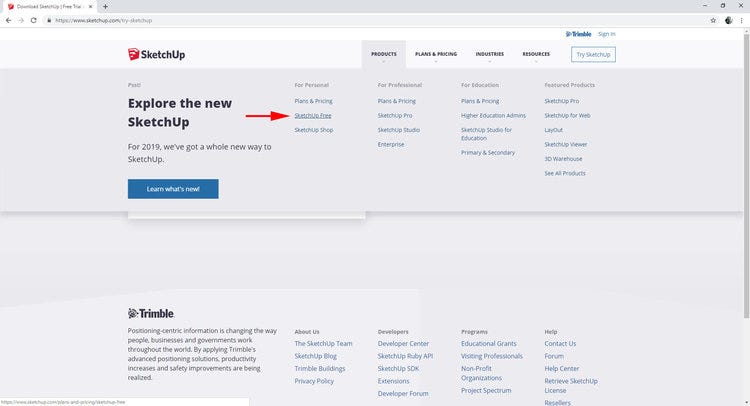This screenshot has height=406, width=750.
Task: Open the Chrome profile avatar
Action: click(728, 21)
